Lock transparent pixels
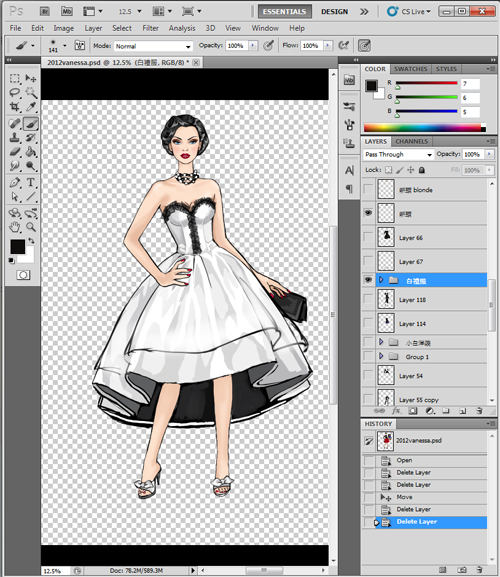Viewport: 500px width, 577px height. click(389, 170)
